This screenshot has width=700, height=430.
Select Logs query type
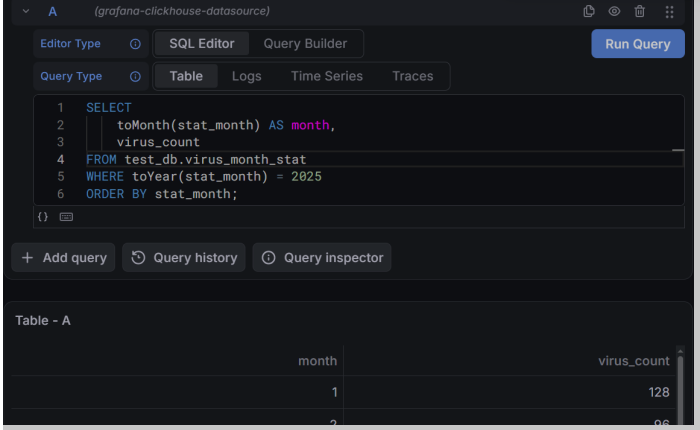pos(246,76)
